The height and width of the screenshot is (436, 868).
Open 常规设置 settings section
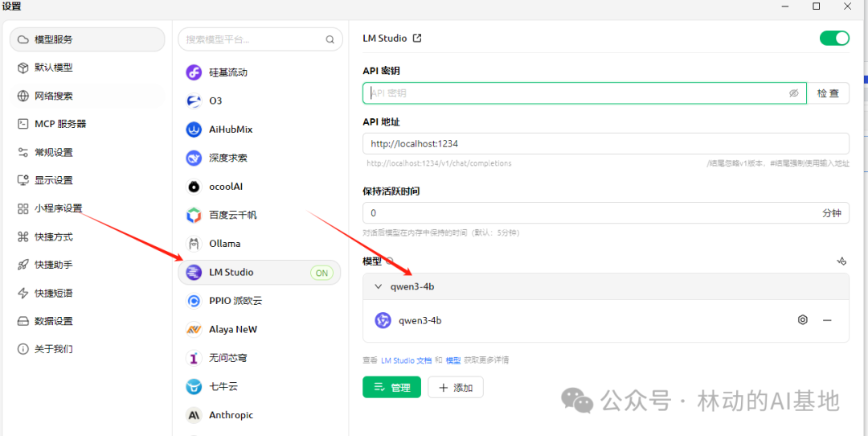click(88, 152)
